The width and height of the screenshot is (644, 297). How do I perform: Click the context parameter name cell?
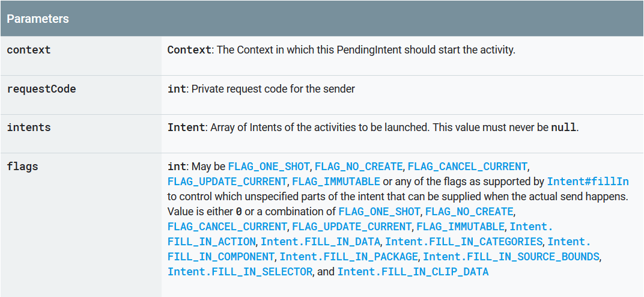coord(29,50)
